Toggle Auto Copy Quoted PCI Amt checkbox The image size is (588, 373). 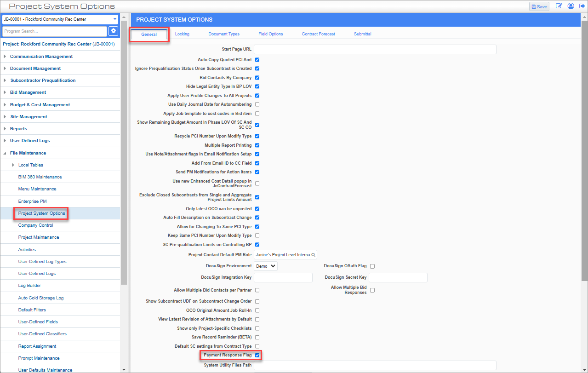[x=257, y=60]
